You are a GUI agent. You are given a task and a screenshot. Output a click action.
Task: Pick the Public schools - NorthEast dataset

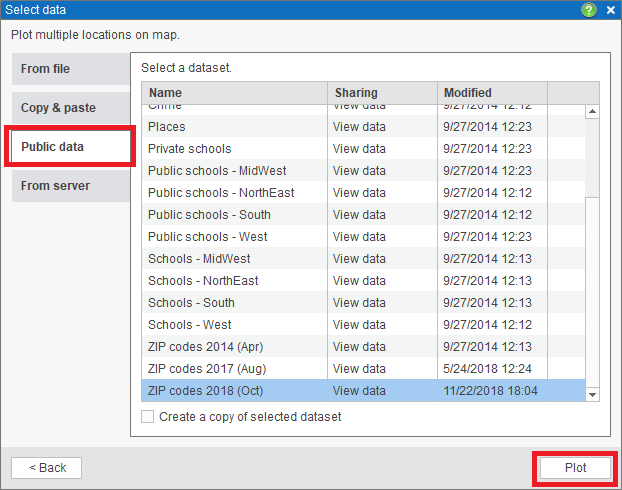pyautogui.click(x=221, y=193)
